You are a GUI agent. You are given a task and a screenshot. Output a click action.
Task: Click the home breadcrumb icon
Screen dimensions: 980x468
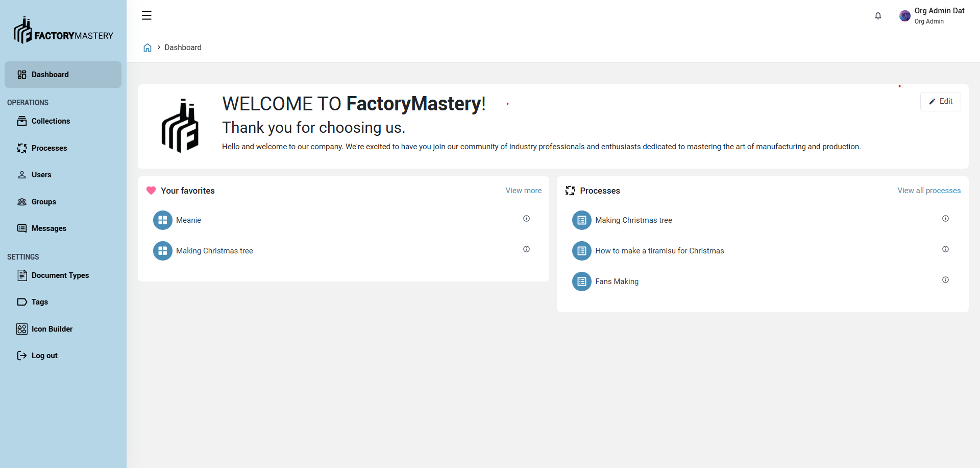[148, 48]
